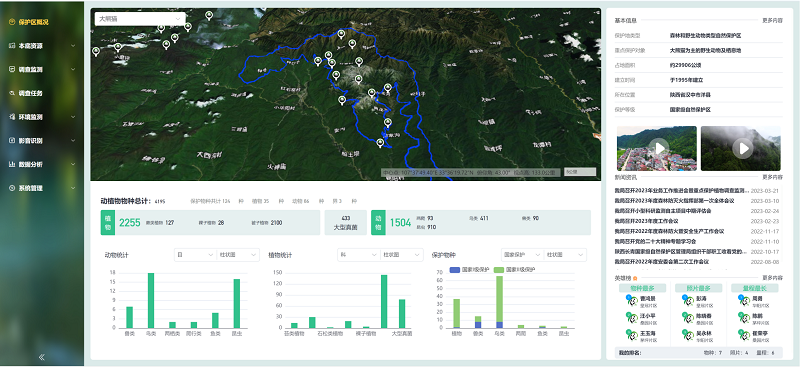This screenshot has width=800, height=367.
Task: Click 更多内容 link next to 新闻资讯
Action: coord(772,177)
